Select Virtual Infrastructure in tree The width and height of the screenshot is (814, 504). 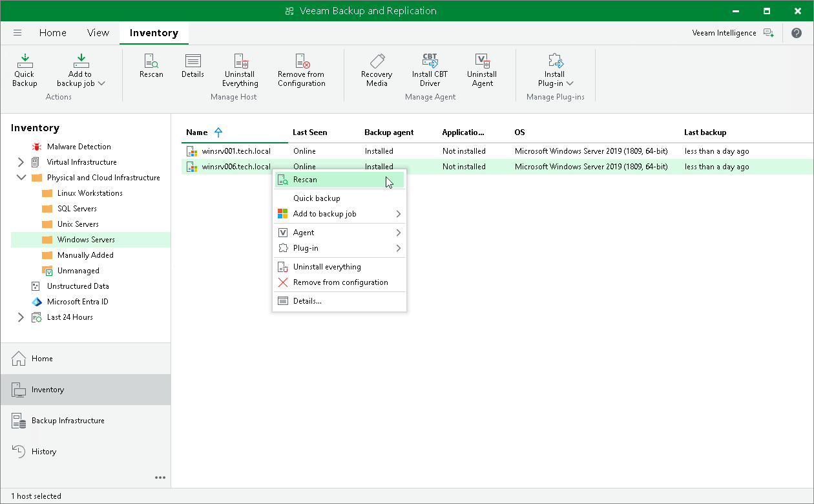tap(82, 162)
